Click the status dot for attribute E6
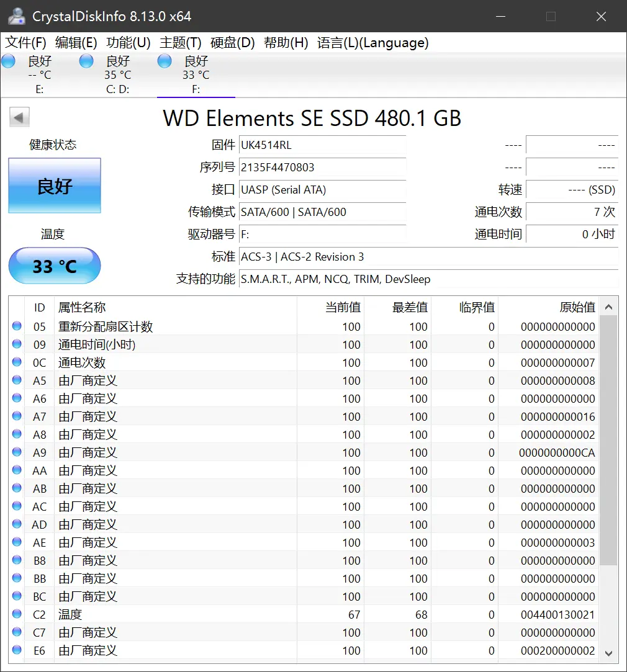 17,650
